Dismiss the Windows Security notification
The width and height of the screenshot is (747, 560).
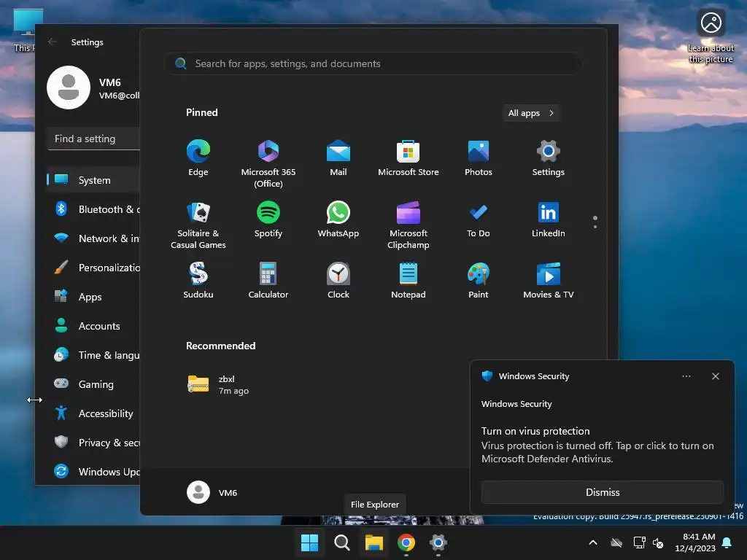pyautogui.click(x=602, y=492)
